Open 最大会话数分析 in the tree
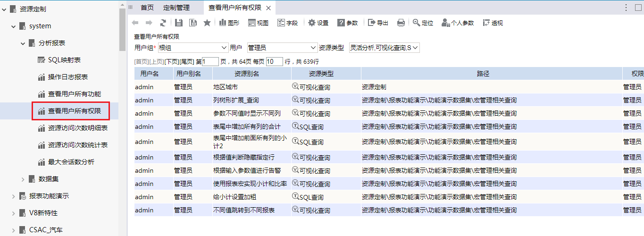The image size is (644, 236). point(71,162)
